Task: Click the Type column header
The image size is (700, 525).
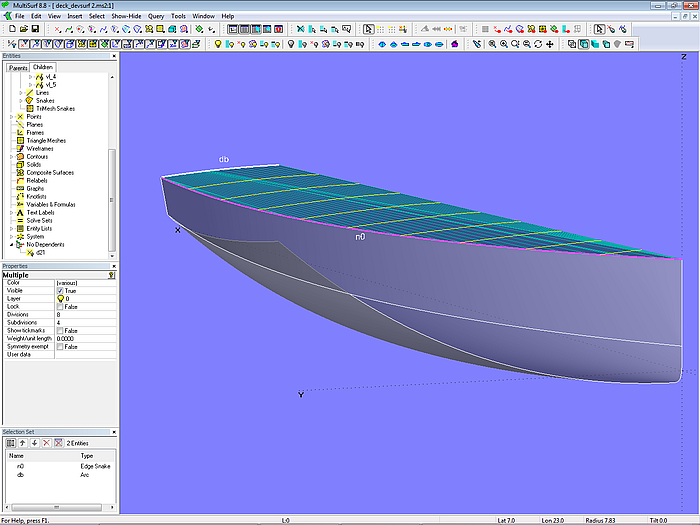Action: 86,455
